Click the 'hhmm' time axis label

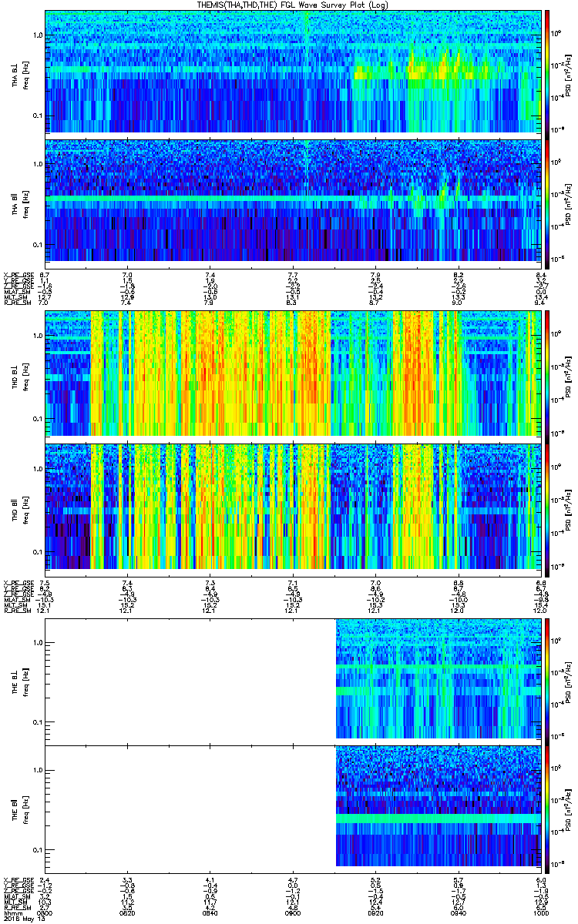[12, 913]
